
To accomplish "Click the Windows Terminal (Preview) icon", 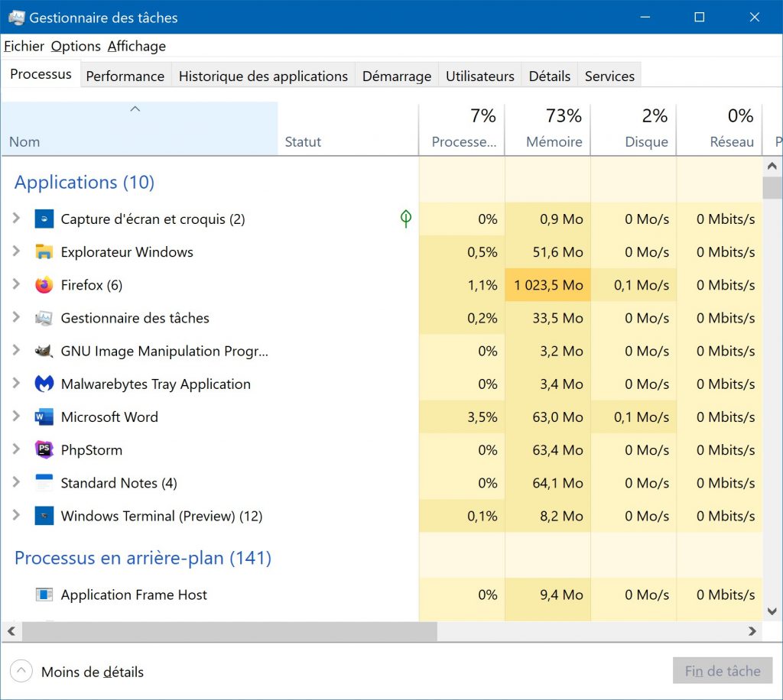I will point(44,516).
